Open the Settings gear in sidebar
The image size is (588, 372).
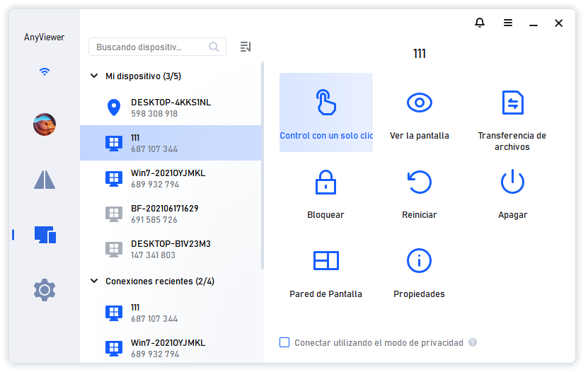coord(45,289)
